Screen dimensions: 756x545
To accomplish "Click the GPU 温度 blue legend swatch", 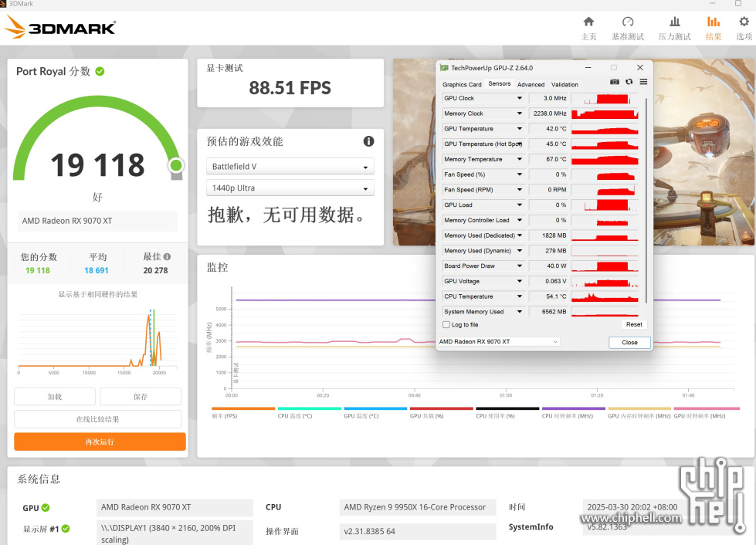I will click(375, 408).
